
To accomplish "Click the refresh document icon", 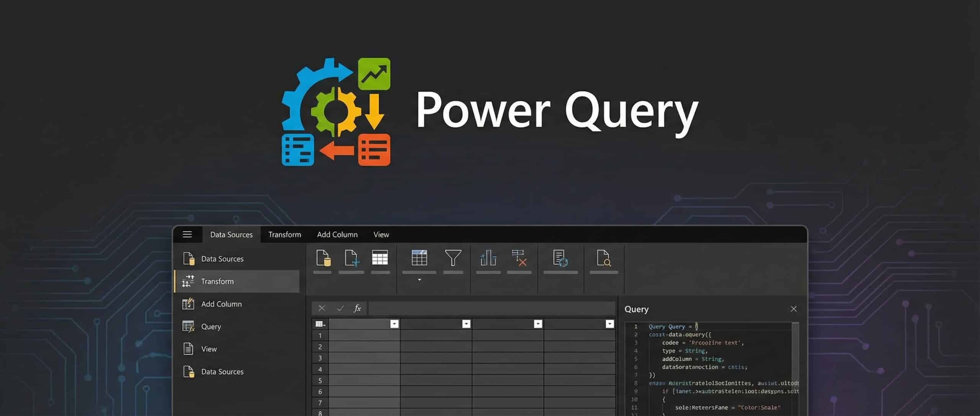I will (x=560, y=259).
